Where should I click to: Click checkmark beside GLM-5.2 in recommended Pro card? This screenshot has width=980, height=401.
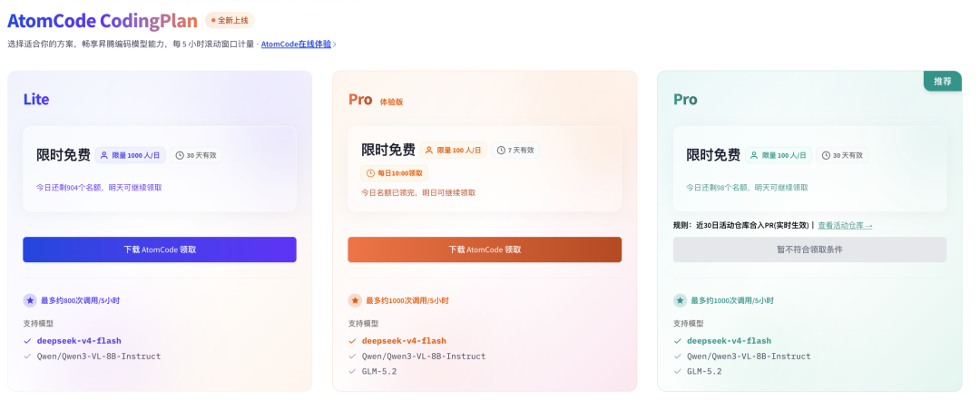click(x=678, y=371)
